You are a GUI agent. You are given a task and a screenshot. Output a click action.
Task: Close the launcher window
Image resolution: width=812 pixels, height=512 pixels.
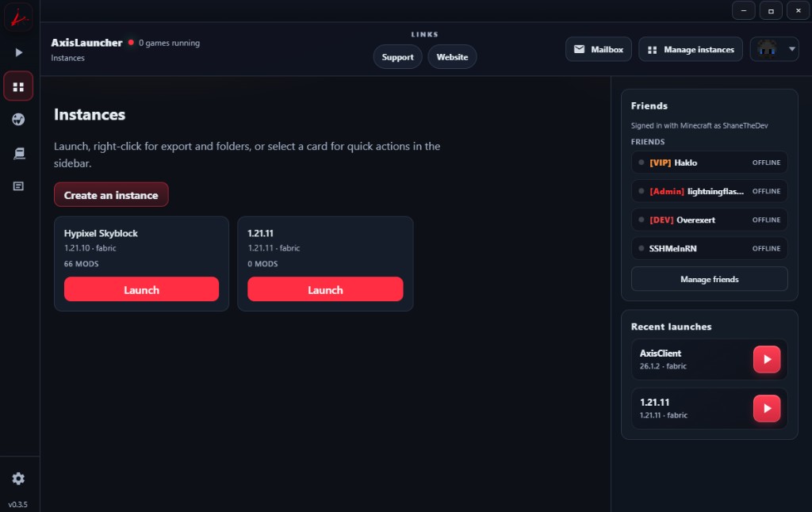[798, 10]
